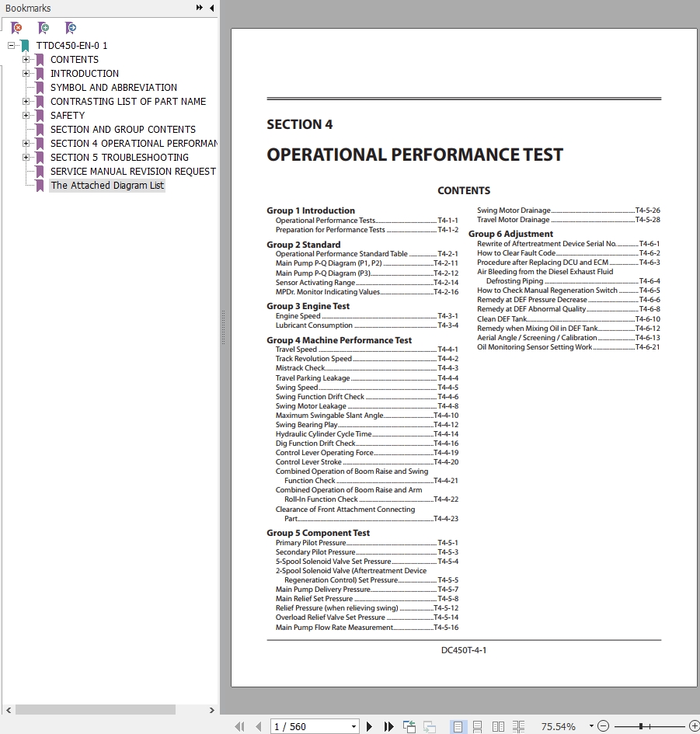The height and width of the screenshot is (734, 700).
Task: Collapse the Bookmarks panel with the left arrow
Action: [x=211, y=8]
